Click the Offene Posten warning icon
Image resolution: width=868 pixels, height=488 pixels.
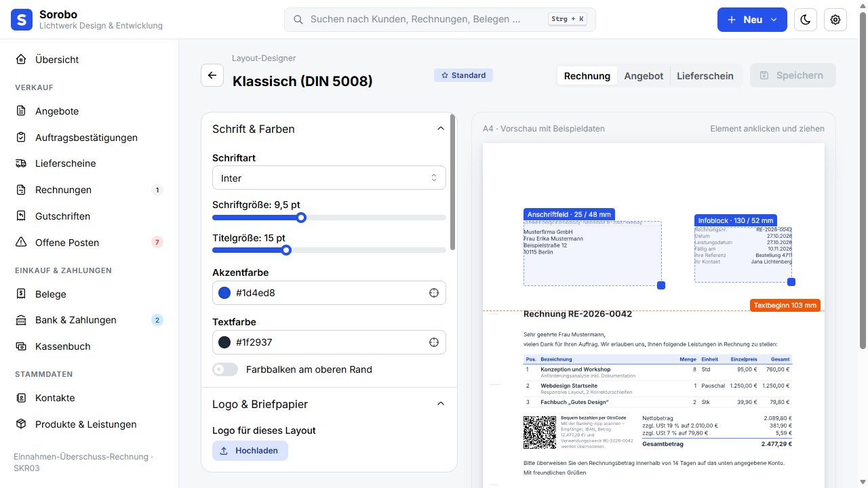22,243
